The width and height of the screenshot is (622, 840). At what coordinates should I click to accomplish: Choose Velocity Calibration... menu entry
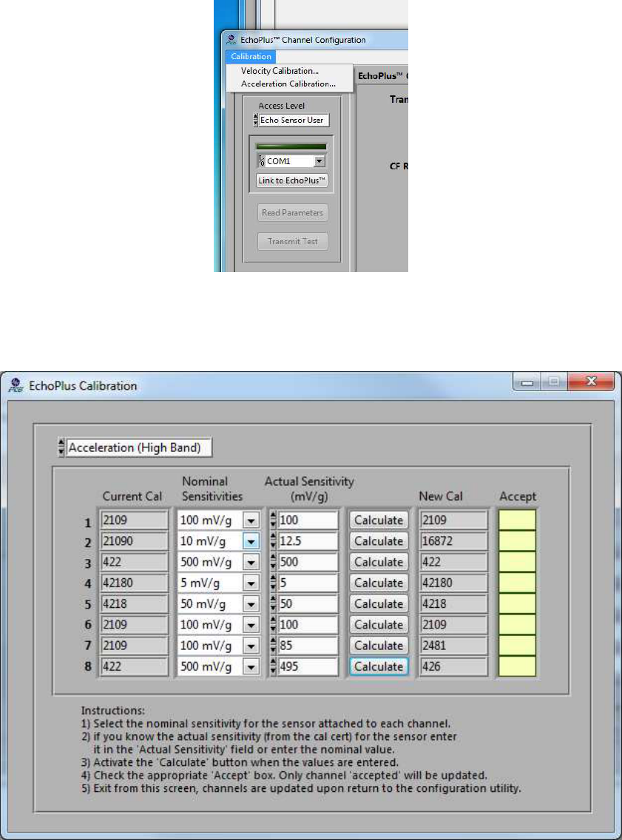click(280, 71)
